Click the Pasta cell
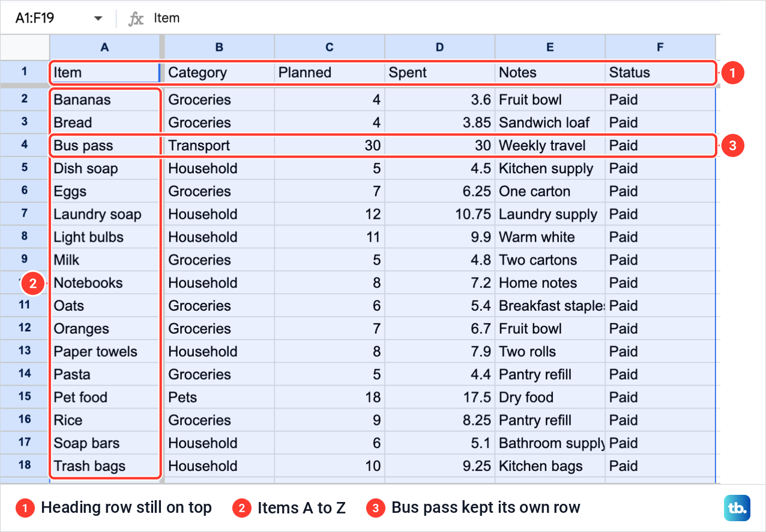This screenshot has width=766, height=532. tap(105, 374)
